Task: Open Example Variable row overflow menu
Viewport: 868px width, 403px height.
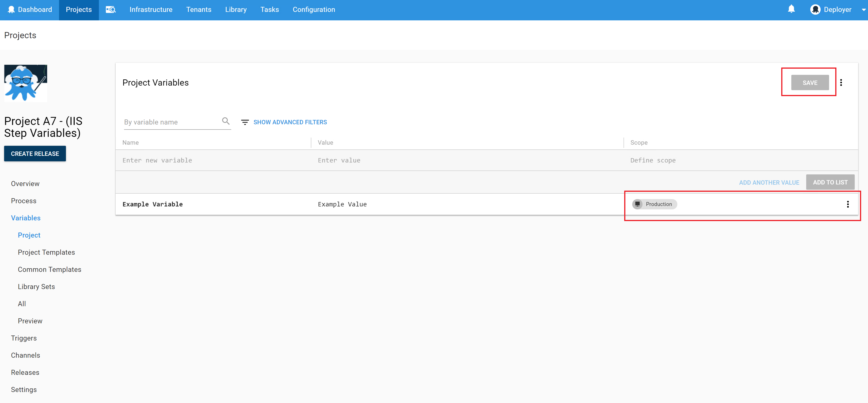Action: click(x=848, y=204)
